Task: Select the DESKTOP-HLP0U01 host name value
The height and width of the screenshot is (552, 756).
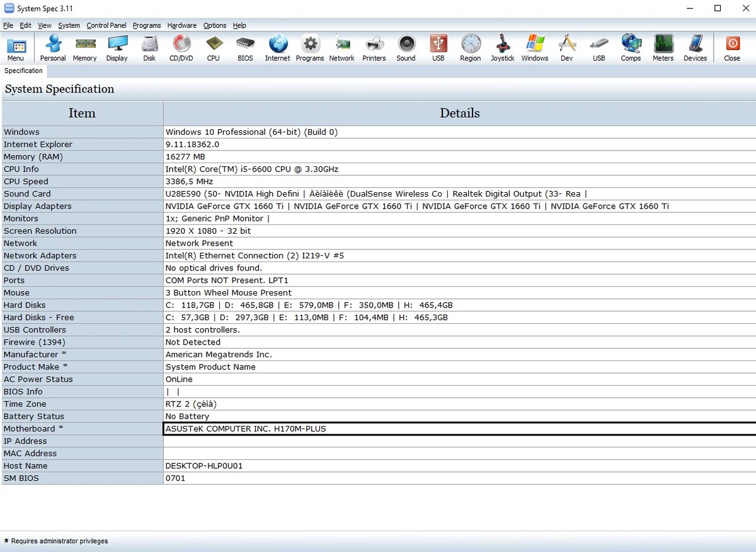Action: tap(460, 466)
